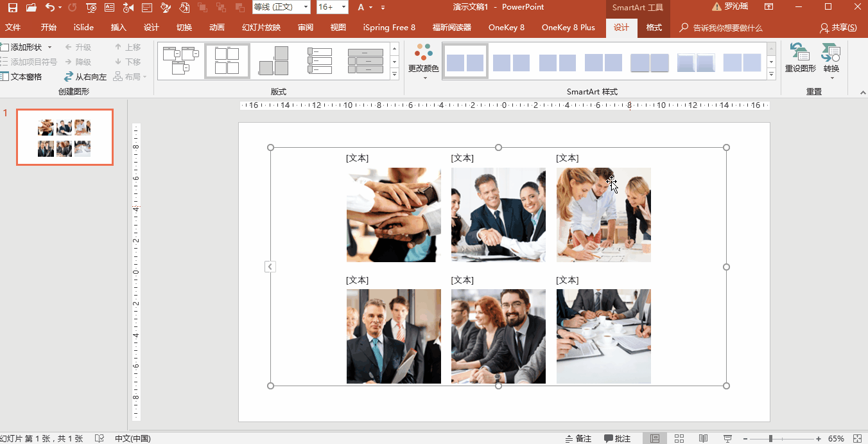Expand the SmartArt styles gallery More button
The height and width of the screenshot is (444, 868).
[x=771, y=75]
